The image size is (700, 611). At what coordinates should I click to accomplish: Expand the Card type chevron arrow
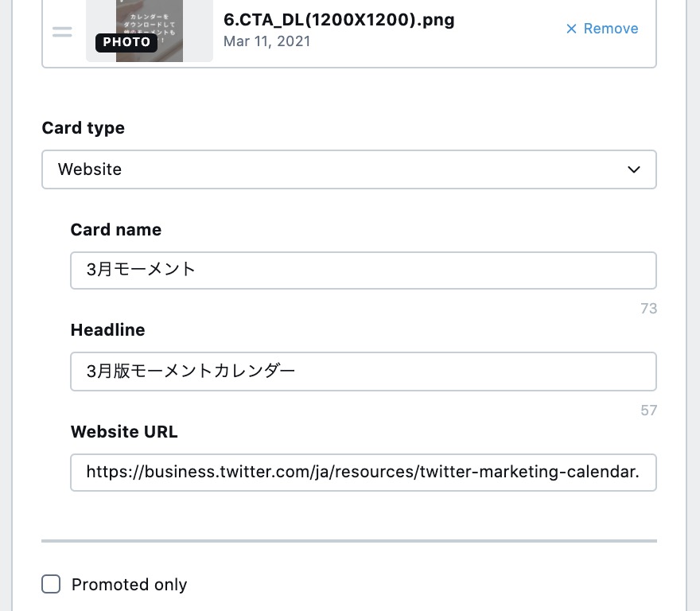click(634, 169)
